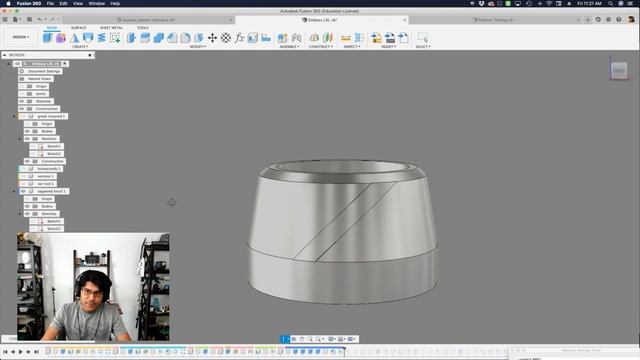The image size is (640, 360).
Task: Select the Press Pull tool icon
Action: (x=131, y=38)
